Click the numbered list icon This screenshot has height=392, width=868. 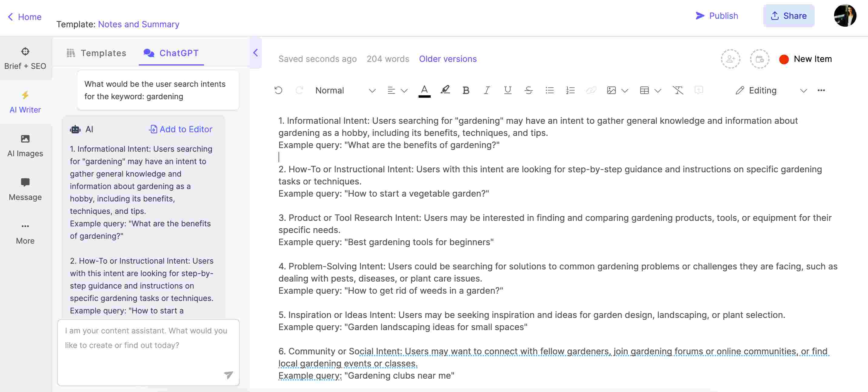(x=570, y=90)
